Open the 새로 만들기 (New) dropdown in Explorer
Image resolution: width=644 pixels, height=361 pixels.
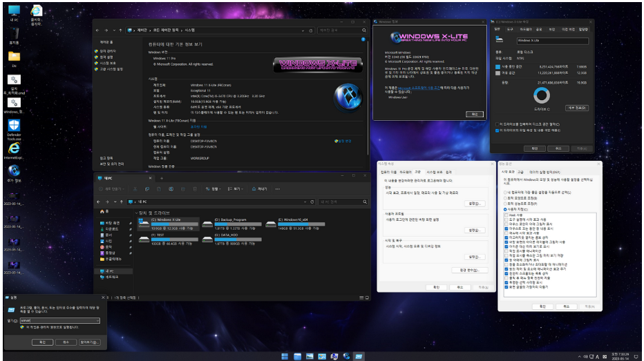[111, 189]
